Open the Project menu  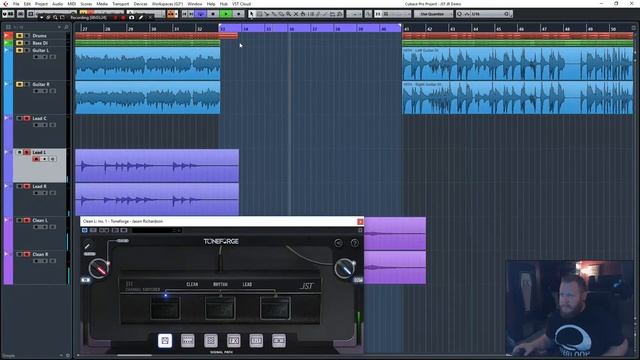pos(41,4)
